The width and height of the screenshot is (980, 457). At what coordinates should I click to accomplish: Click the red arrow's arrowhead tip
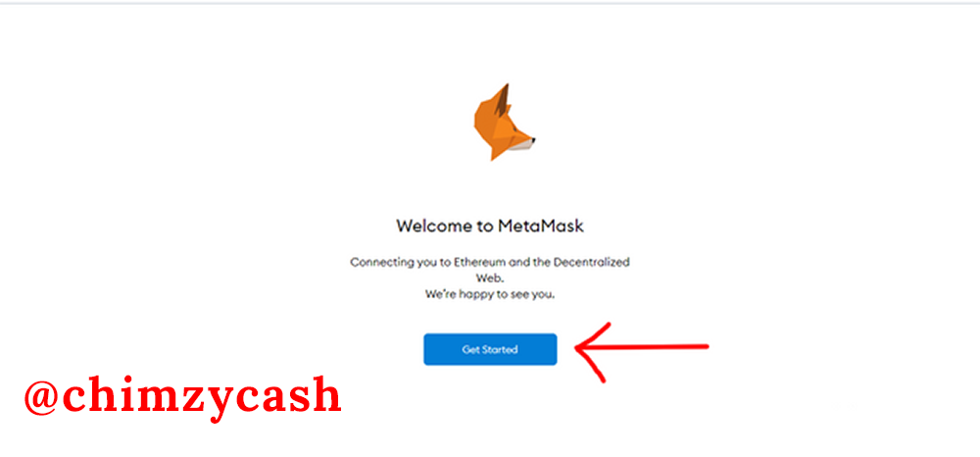(578, 349)
